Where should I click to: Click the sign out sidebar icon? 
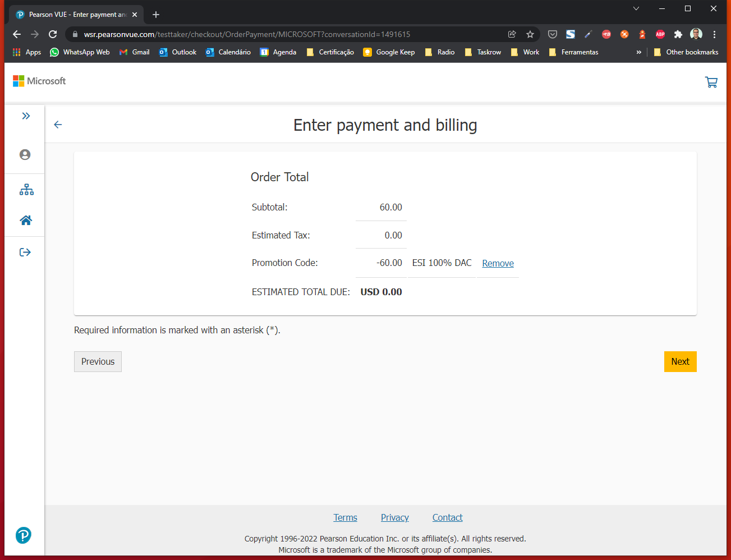[25, 253]
